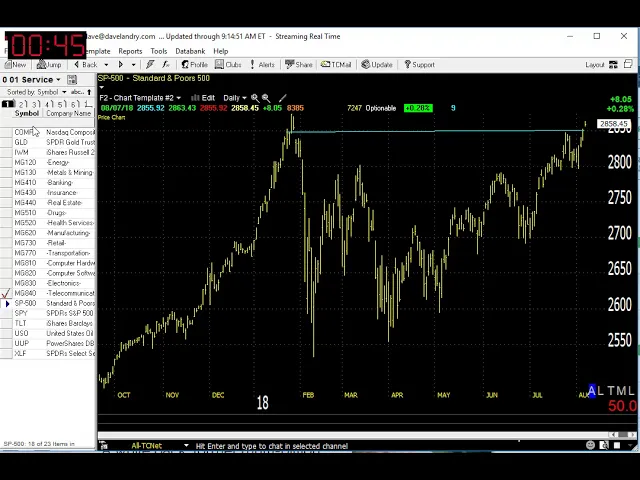
Task: Click the New toolbar icon
Action: click(x=16, y=64)
